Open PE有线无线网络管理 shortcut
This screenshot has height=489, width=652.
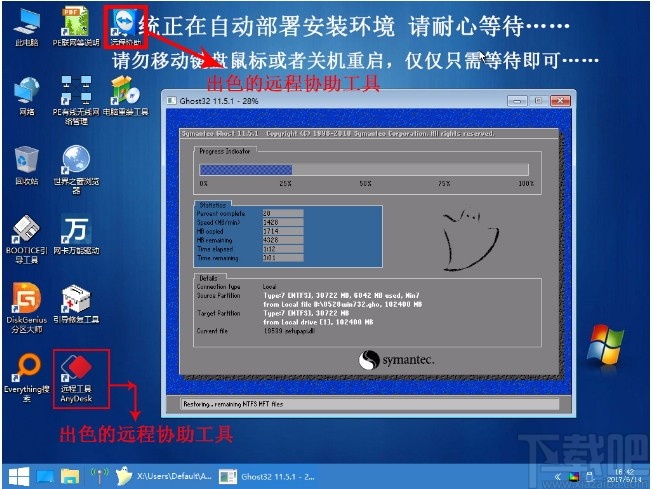pos(76,101)
